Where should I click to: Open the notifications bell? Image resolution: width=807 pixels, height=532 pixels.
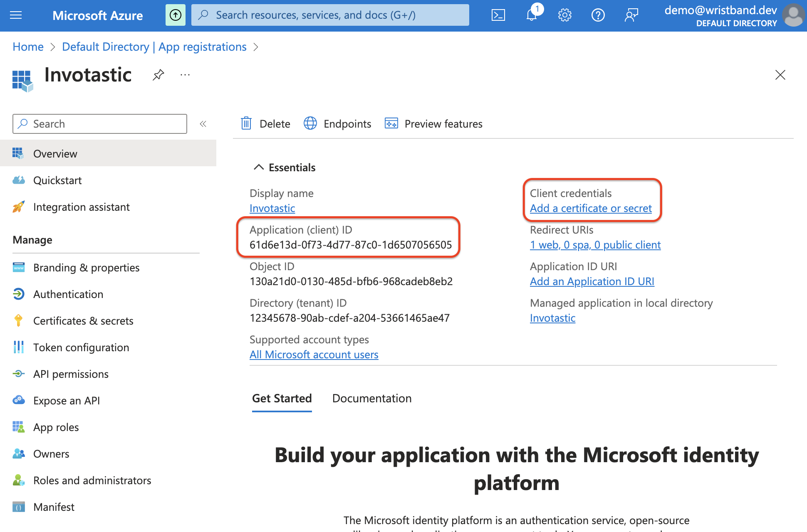pyautogui.click(x=532, y=15)
